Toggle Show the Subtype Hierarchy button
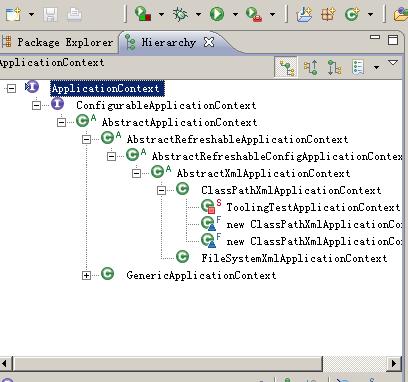 [334, 67]
